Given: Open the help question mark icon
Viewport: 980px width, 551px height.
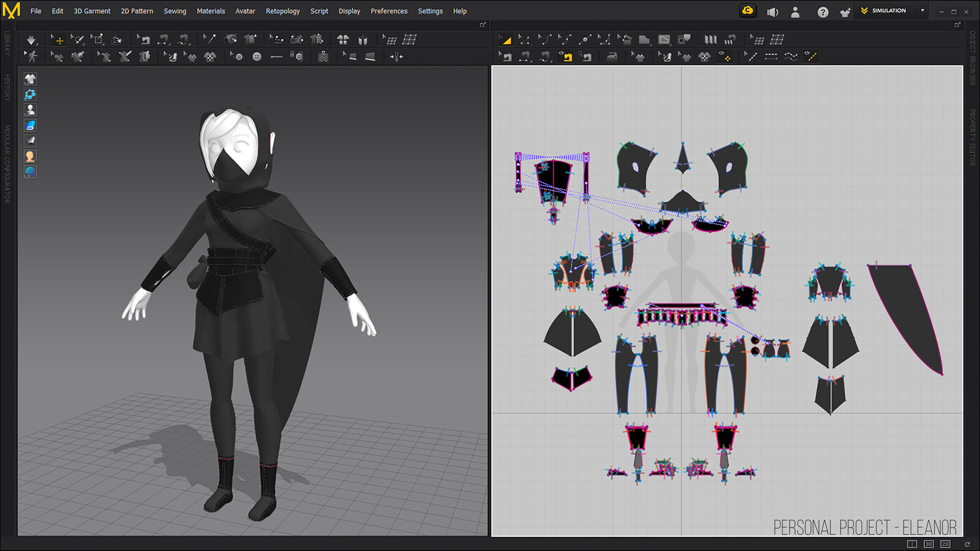Looking at the screenshot, I should tap(823, 12).
